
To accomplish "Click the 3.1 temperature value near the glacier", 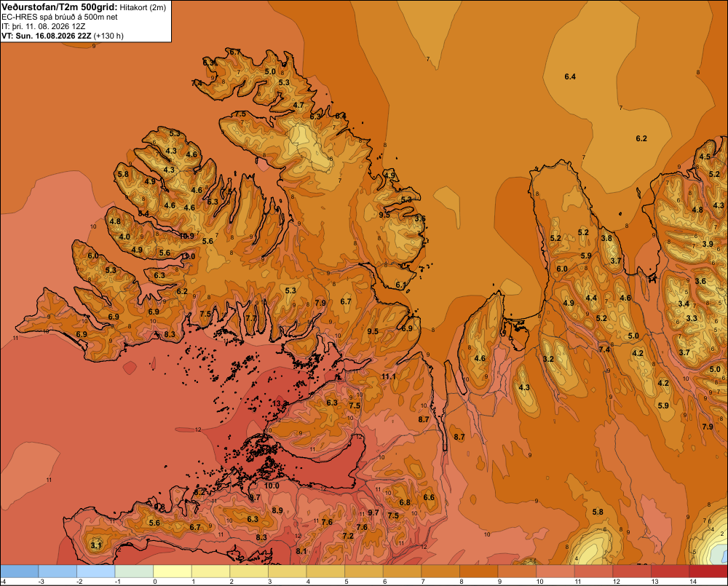I will 95,545.
